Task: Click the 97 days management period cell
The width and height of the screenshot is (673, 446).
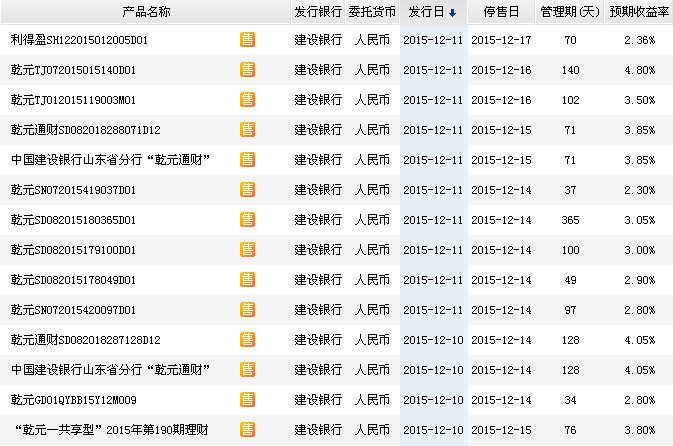Action: click(570, 310)
